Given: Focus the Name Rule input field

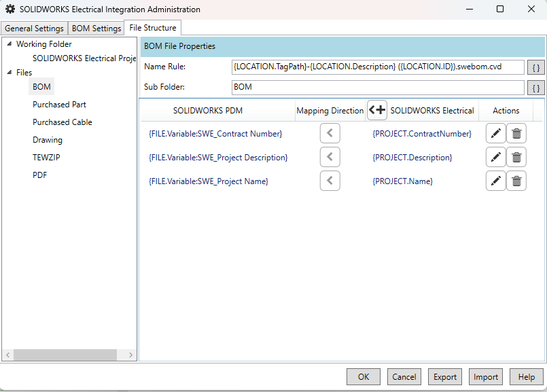Looking at the screenshot, I should tap(378, 67).
